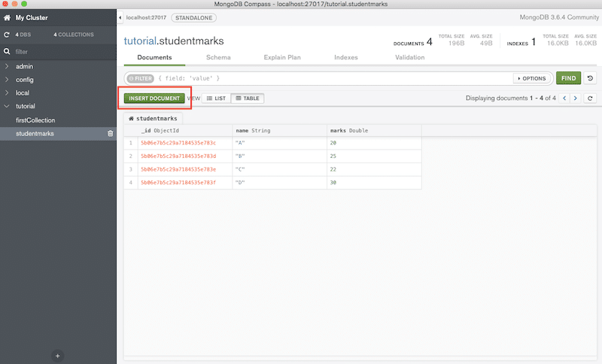Open the Validation tab
The image size is (602, 364).
(409, 58)
